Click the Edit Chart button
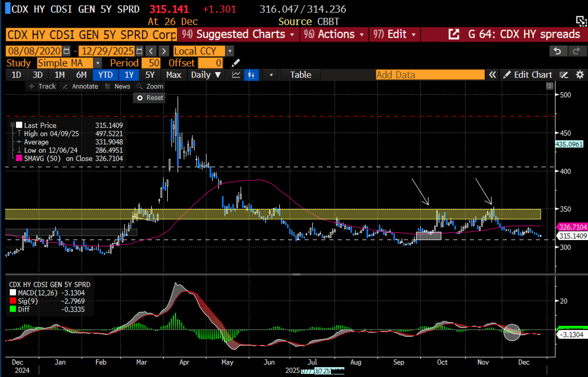The height and width of the screenshot is (377, 588). (528, 75)
